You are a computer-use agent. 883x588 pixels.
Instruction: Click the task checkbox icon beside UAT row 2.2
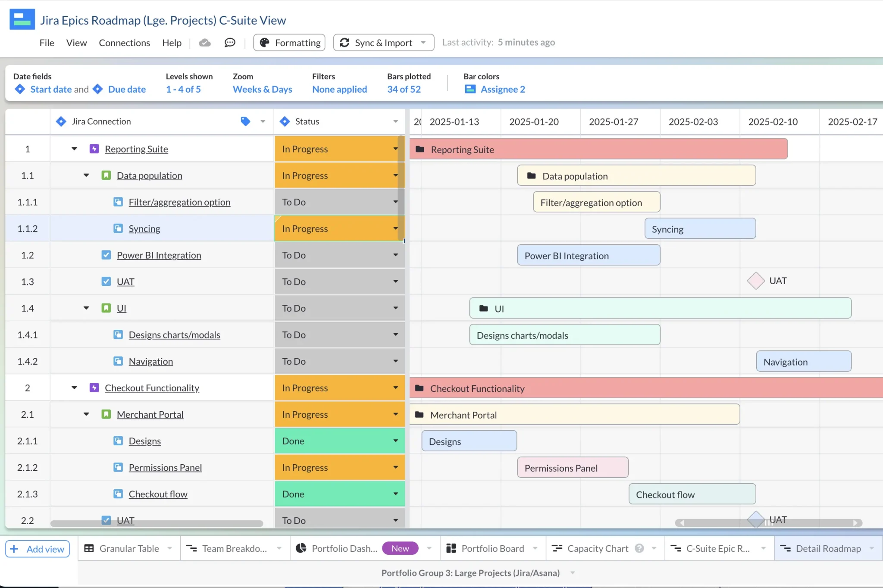[x=106, y=520]
